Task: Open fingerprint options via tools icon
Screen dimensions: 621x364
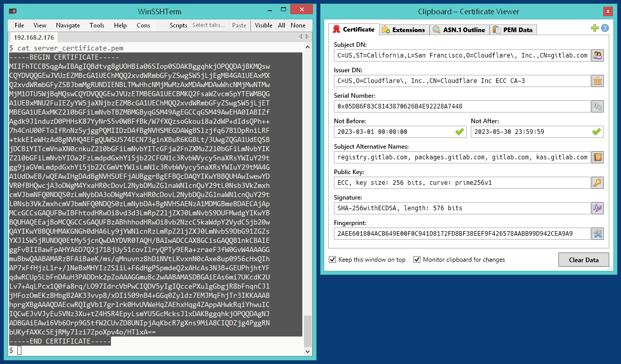Action: 597,233
